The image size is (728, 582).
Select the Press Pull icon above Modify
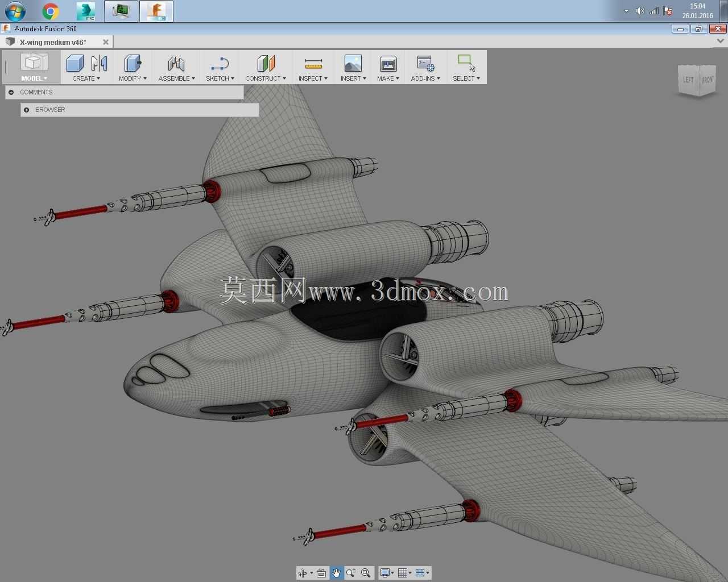pyautogui.click(x=133, y=63)
